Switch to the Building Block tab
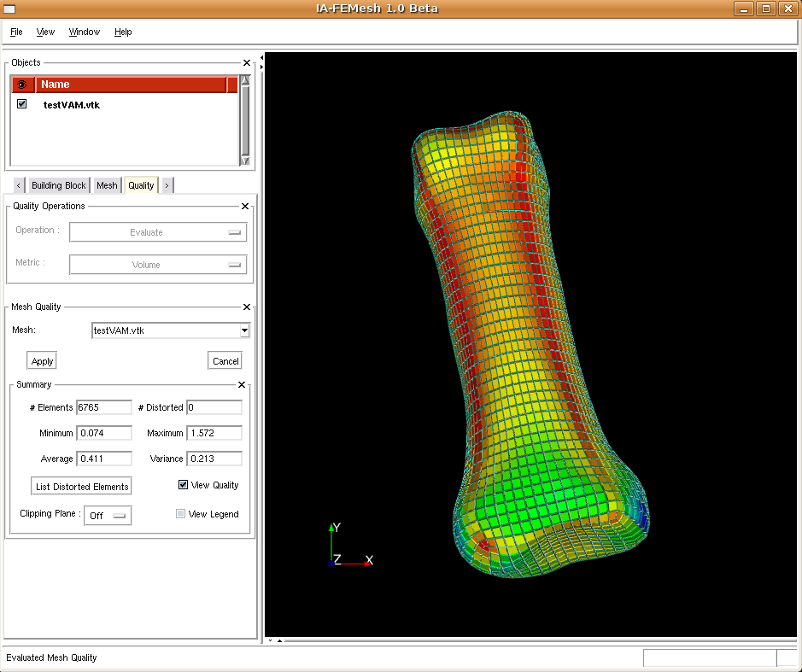 pyautogui.click(x=59, y=185)
